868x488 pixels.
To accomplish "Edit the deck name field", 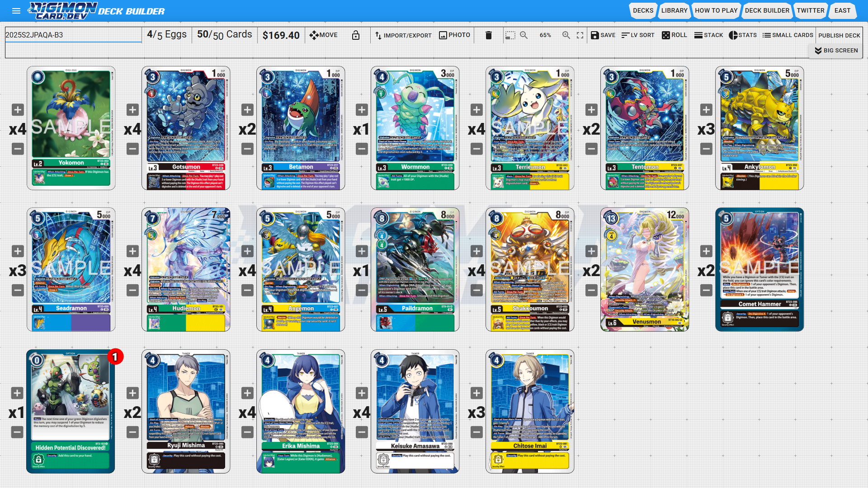I will [x=73, y=35].
